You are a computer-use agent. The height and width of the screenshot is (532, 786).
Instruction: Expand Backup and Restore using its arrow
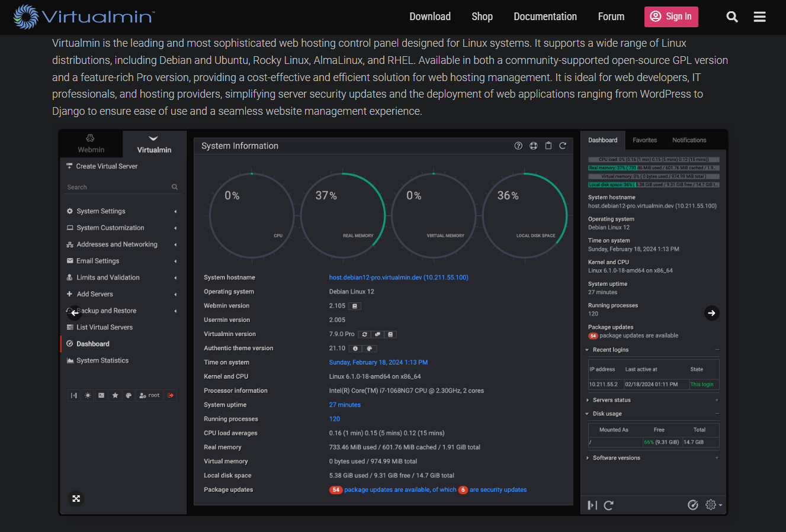click(x=175, y=311)
